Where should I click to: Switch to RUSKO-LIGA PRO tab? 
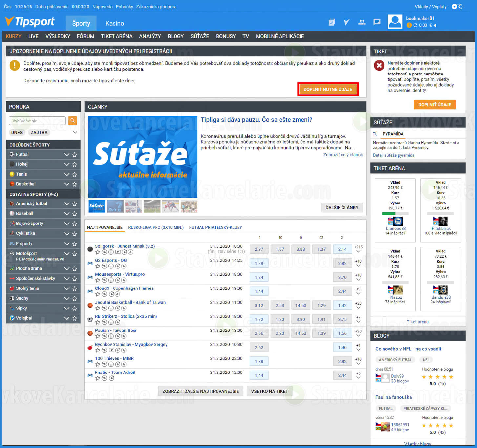click(156, 227)
